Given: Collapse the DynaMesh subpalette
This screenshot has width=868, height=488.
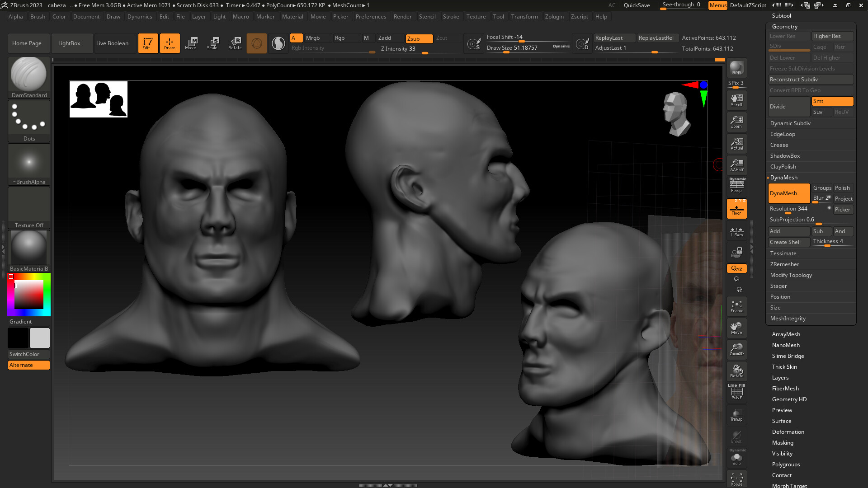Looking at the screenshot, I should 783,177.
